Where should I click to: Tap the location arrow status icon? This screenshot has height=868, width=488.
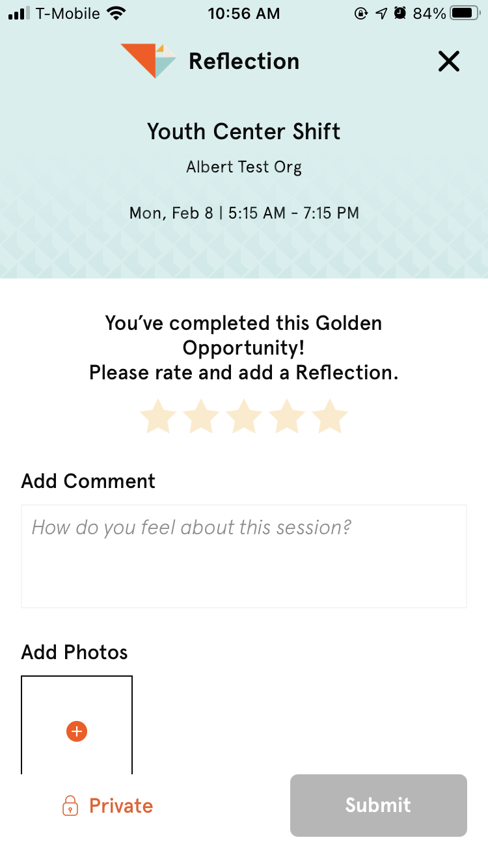tap(382, 13)
